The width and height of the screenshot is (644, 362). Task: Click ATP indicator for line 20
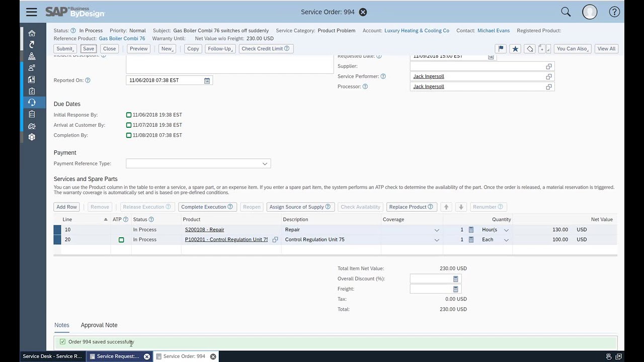click(121, 240)
